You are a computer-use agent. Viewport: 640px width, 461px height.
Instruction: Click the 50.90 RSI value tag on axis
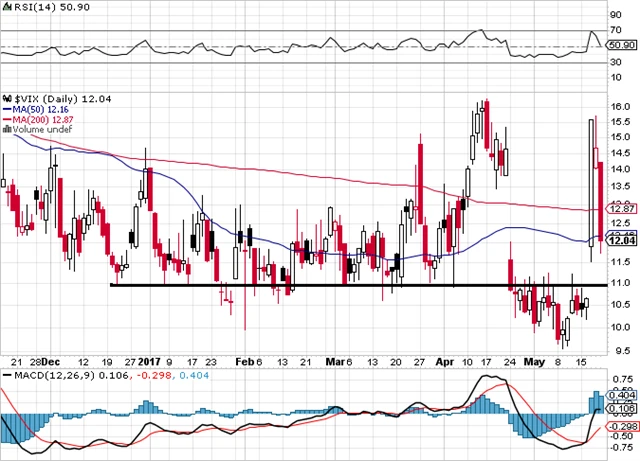[x=622, y=46]
